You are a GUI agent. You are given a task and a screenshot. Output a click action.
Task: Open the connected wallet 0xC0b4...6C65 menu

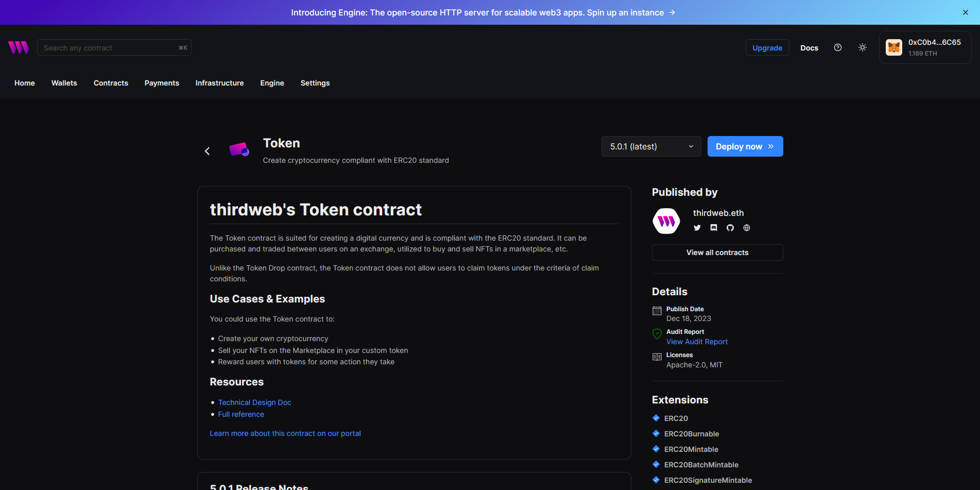click(x=934, y=47)
